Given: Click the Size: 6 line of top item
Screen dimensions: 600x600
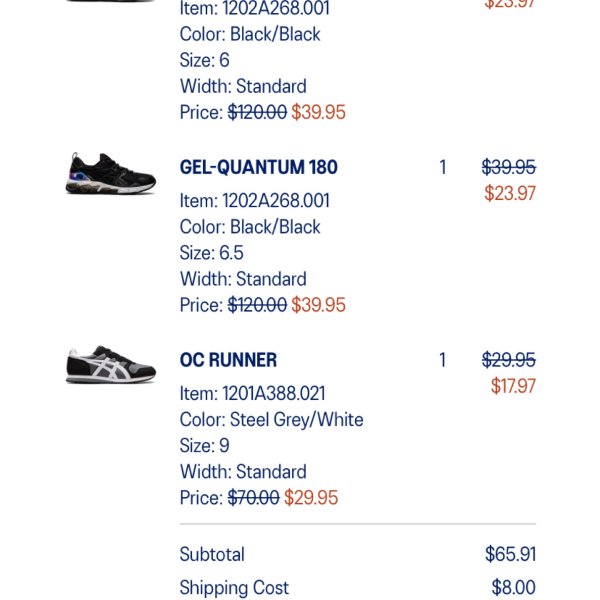Looking at the screenshot, I should pyautogui.click(x=205, y=60).
